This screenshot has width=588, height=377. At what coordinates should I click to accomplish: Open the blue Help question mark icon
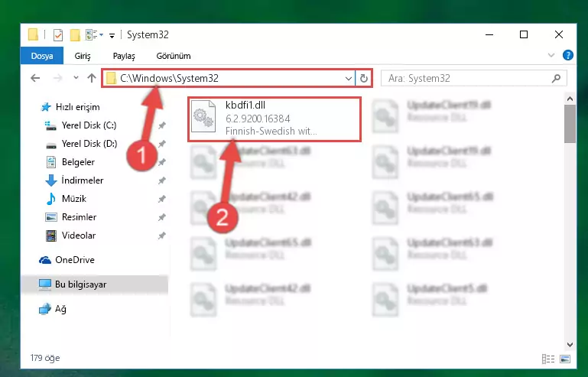[568, 56]
